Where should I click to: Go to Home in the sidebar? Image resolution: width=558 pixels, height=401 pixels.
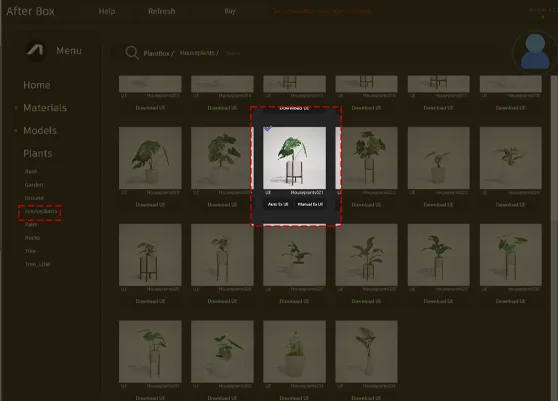pyautogui.click(x=37, y=85)
